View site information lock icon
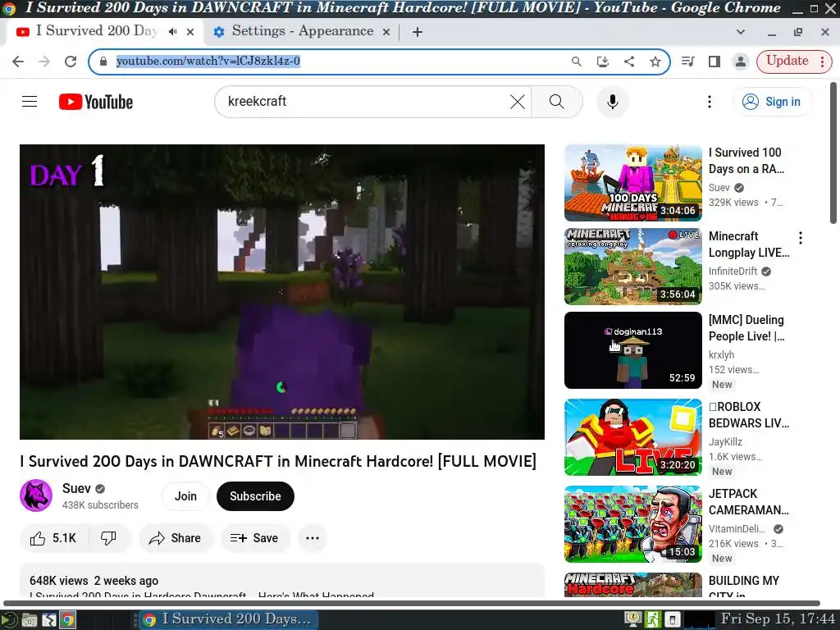Image resolution: width=840 pixels, height=630 pixels. coord(103,61)
